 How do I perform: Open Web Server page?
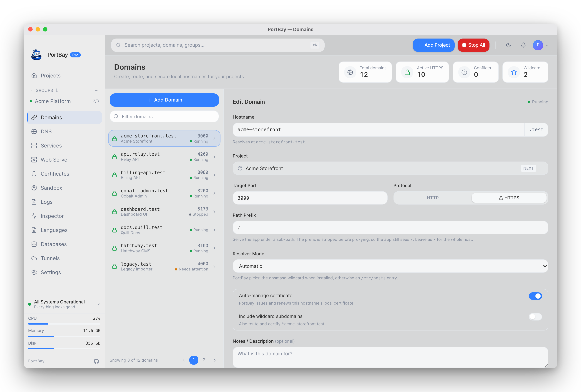coord(64,160)
